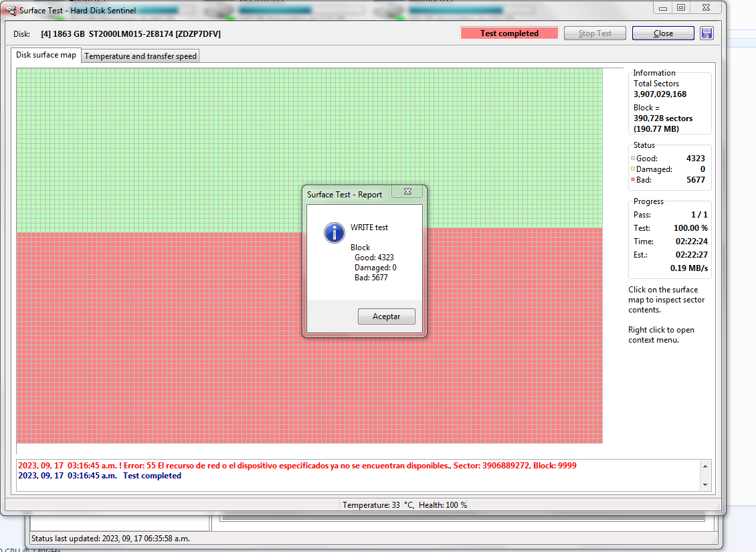Click the log scrollbar down arrow
This screenshot has height=552, width=756.
[x=704, y=484]
